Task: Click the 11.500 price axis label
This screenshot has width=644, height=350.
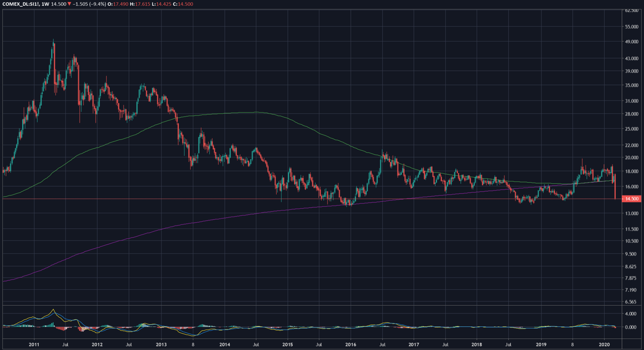Action: tap(631, 229)
